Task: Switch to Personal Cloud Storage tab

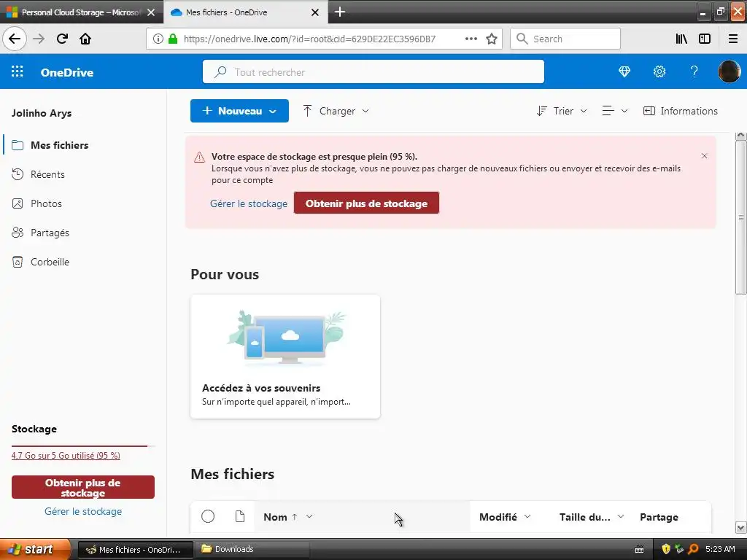Action: click(81, 12)
